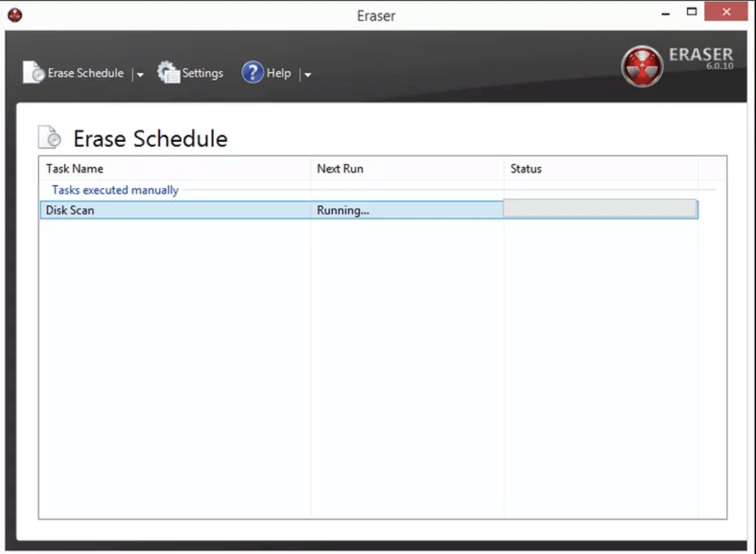Click the Eraser app icon in title bar
The width and height of the screenshot is (756, 554).
point(15,15)
